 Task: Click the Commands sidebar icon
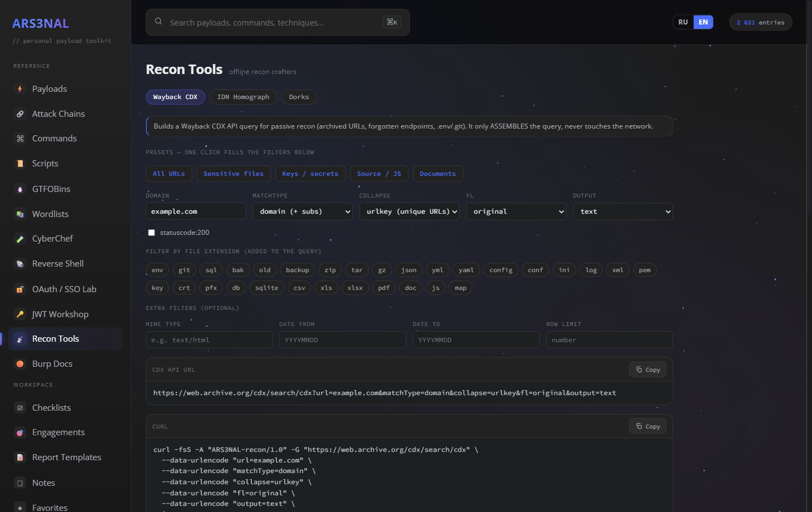point(20,139)
